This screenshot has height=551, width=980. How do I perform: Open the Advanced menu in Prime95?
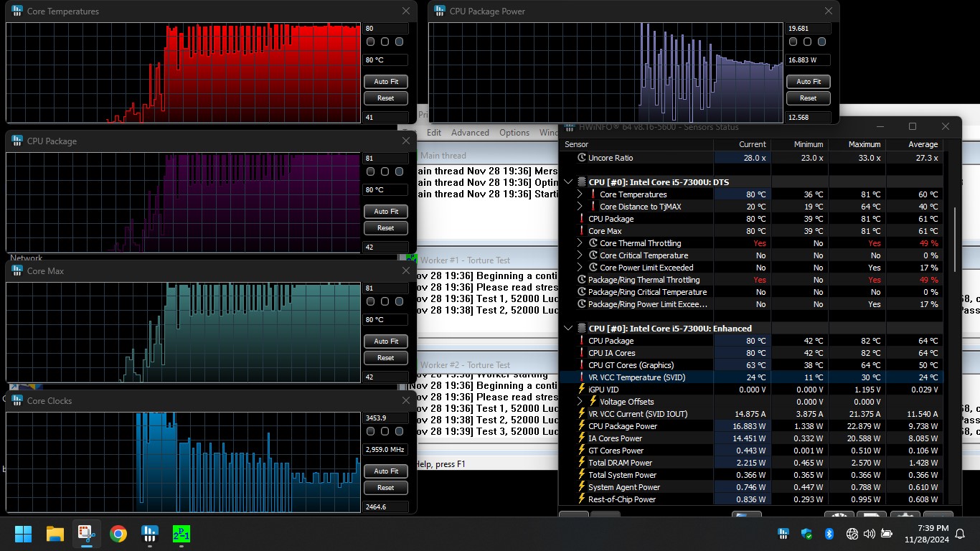coord(470,133)
